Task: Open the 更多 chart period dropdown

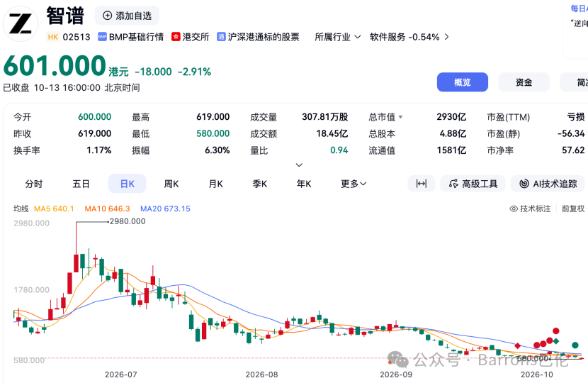Action: point(354,184)
